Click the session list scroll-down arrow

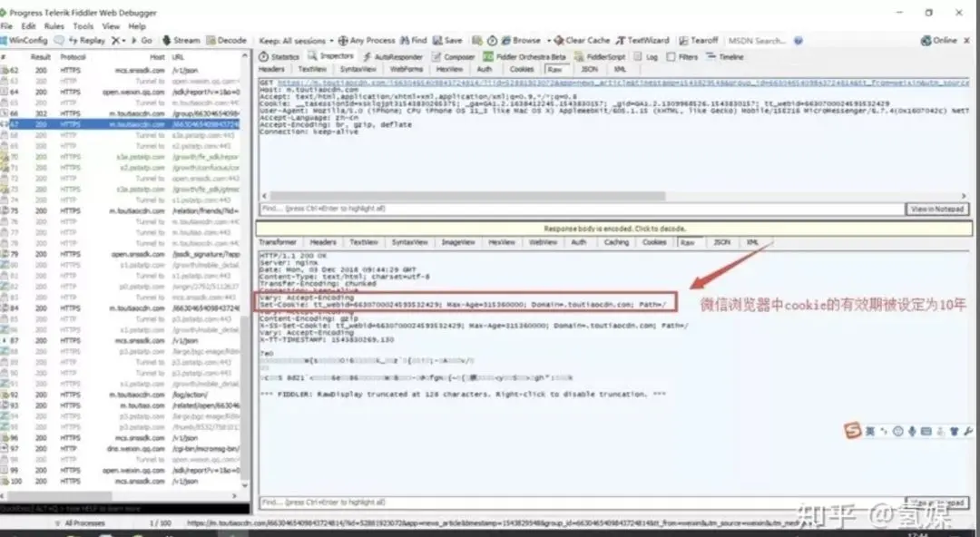coord(244,485)
